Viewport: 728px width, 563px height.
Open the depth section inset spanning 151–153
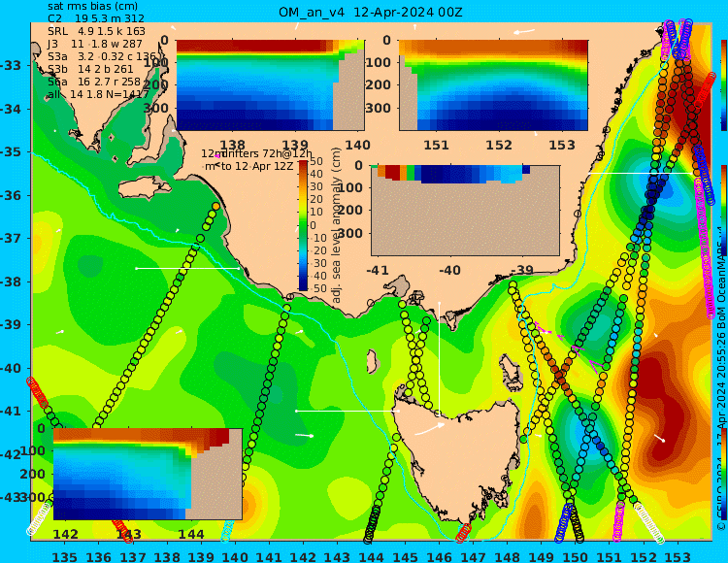pos(493,85)
